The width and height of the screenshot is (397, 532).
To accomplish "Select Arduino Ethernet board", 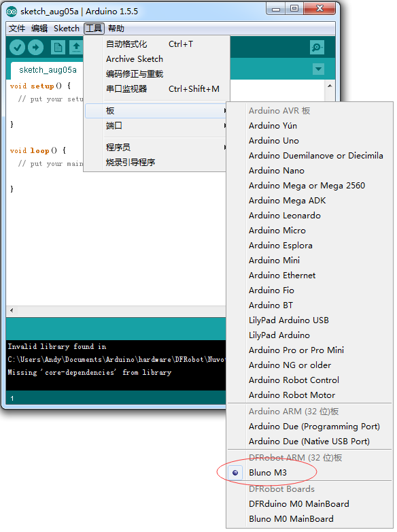I will (310, 275).
